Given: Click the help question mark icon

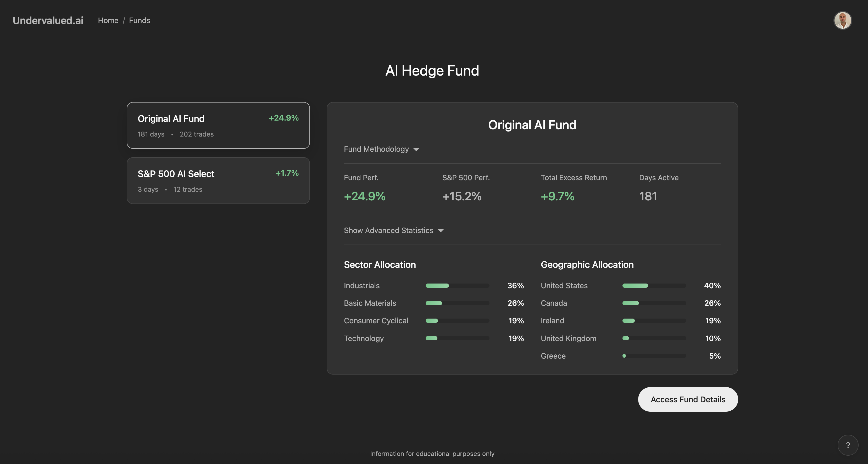Looking at the screenshot, I should point(848,445).
